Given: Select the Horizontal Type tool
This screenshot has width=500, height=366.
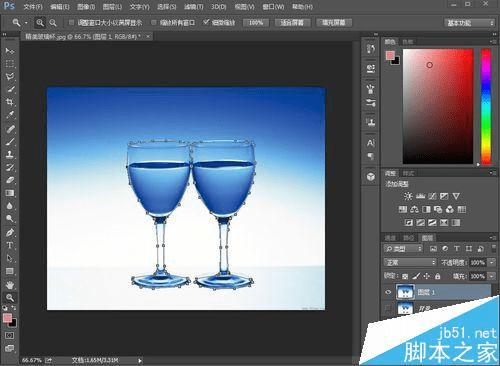Looking at the screenshot, I should (10, 245).
